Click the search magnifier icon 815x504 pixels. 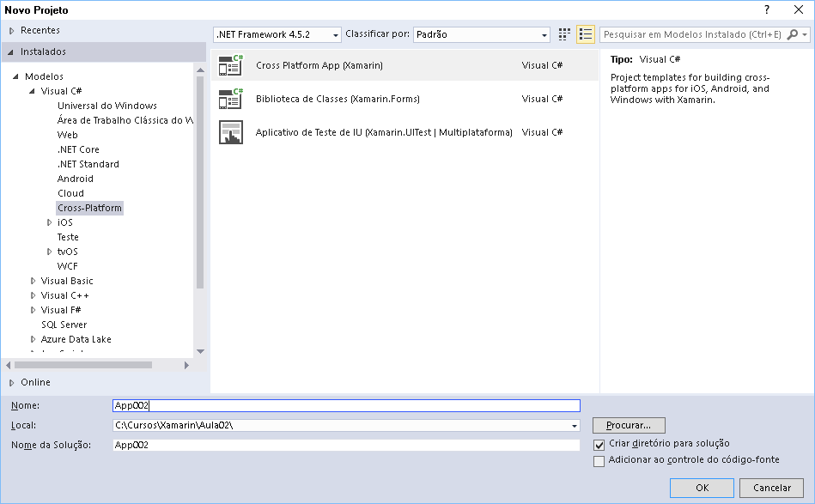(792, 34)
